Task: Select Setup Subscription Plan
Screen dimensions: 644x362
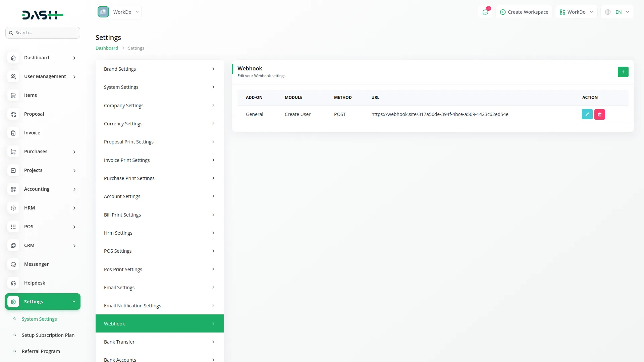Action: coord(48,335)
